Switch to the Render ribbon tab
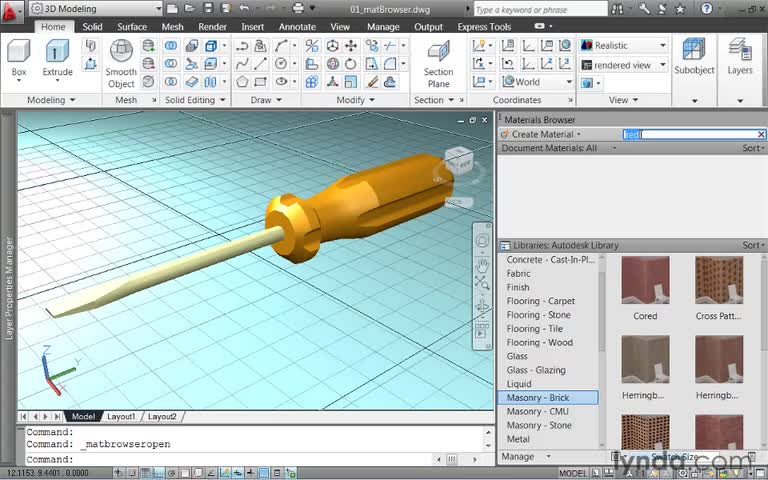 point(212,27)
